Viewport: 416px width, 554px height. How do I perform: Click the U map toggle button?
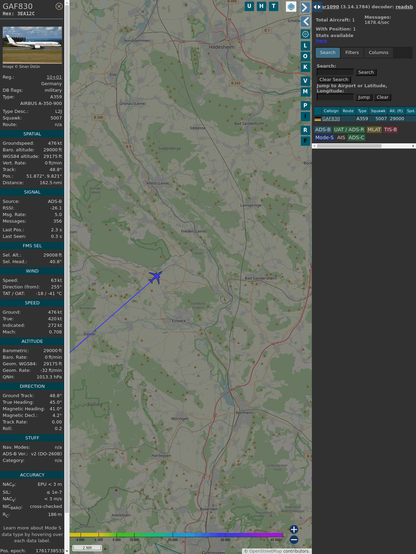249,6
